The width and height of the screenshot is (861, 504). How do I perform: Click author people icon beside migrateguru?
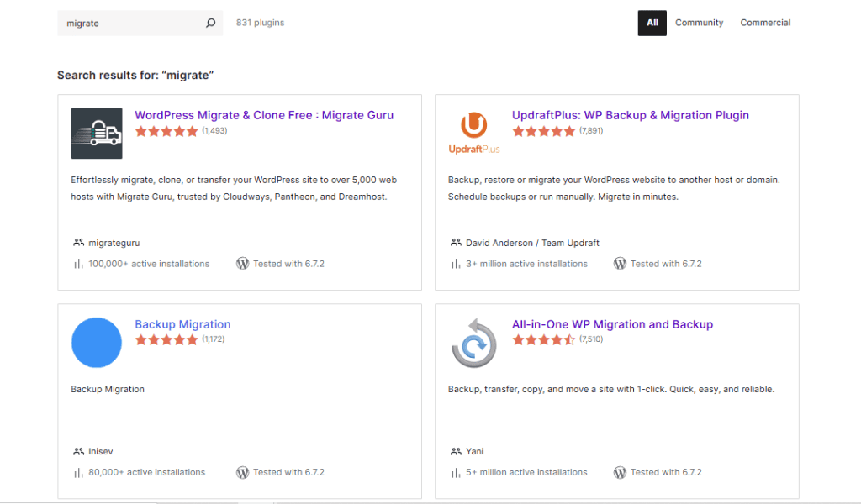click(x=78, y=243)
